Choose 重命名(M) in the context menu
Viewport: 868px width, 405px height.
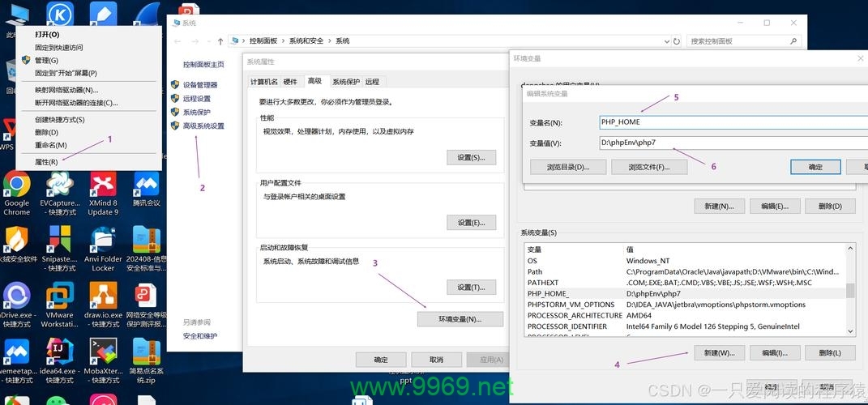tap(89, 145)
